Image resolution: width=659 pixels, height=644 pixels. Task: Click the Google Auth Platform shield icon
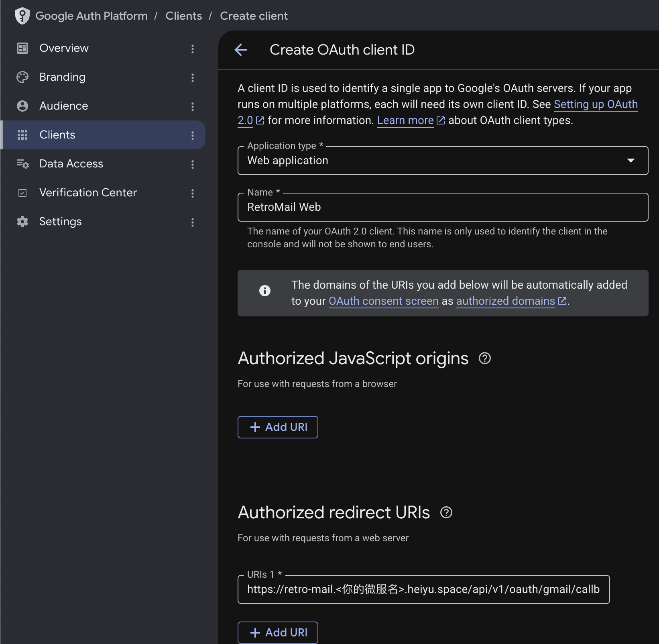[22, 16]
